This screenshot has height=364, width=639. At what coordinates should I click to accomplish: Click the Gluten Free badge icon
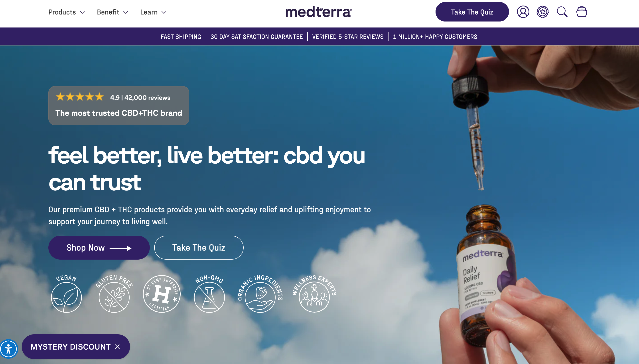tap(114, 294)
